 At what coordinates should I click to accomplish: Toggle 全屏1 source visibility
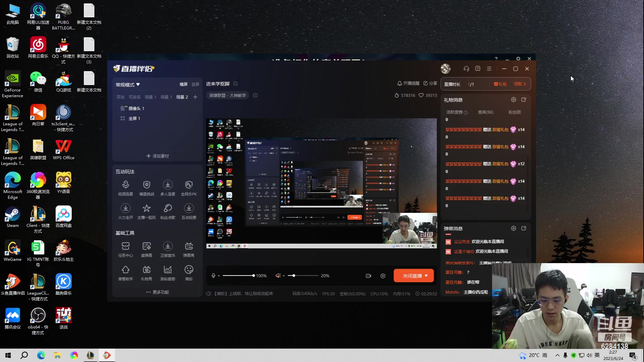(x=122, y=118)
